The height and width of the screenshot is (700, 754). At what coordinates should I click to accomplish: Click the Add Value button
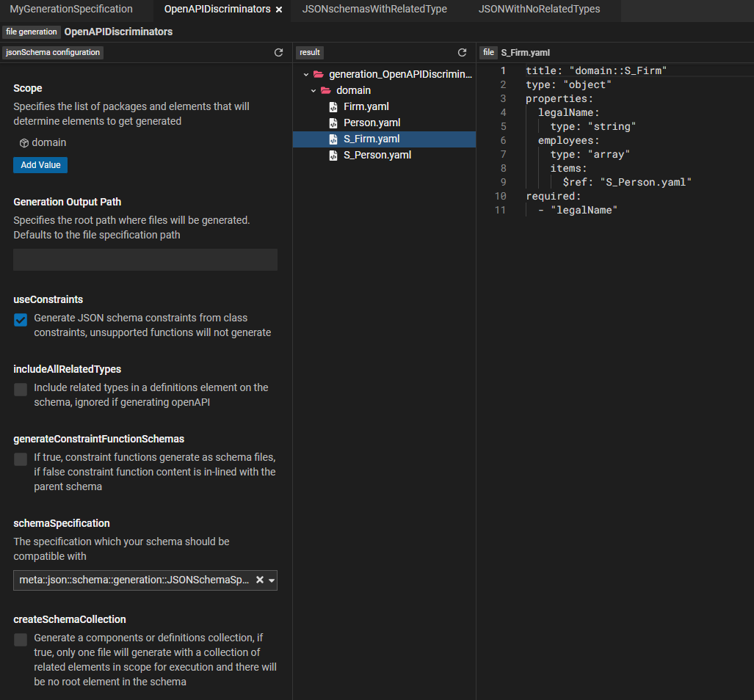(40, 164)
